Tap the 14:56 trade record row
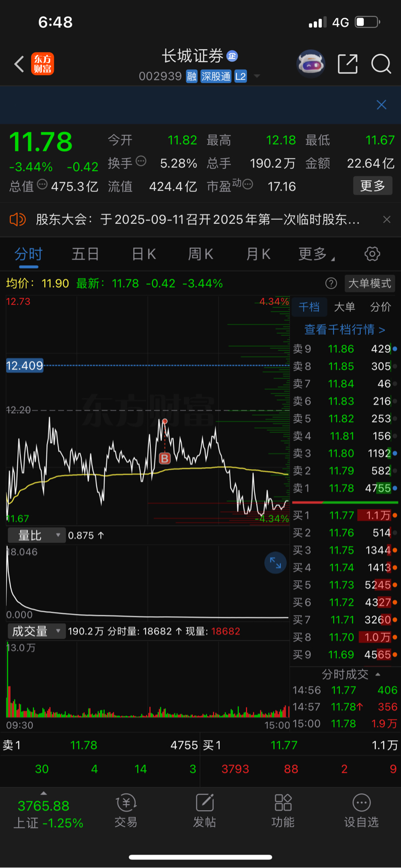The width and height of the screenshot is (401, 868). (x=345, y=690)
